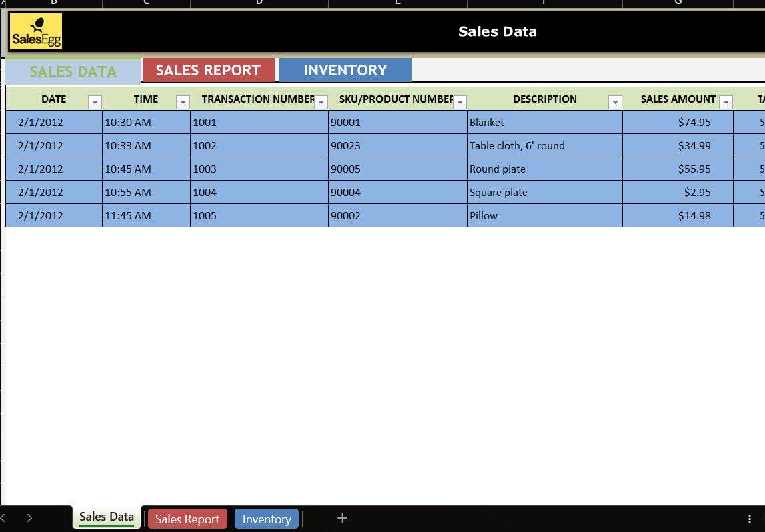
Task: Click the $34.99 sales amount cell
Action: [x=677, y=145]
